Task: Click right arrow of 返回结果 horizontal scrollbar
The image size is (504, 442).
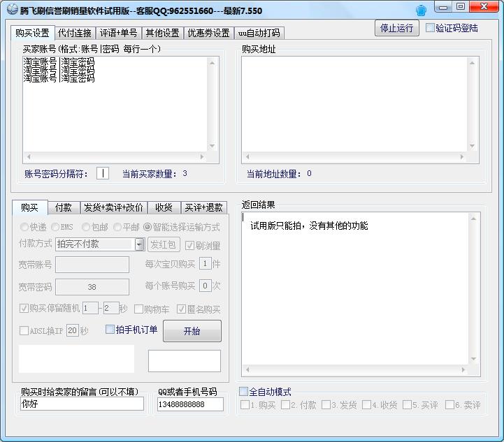Action: coord(463,369)
